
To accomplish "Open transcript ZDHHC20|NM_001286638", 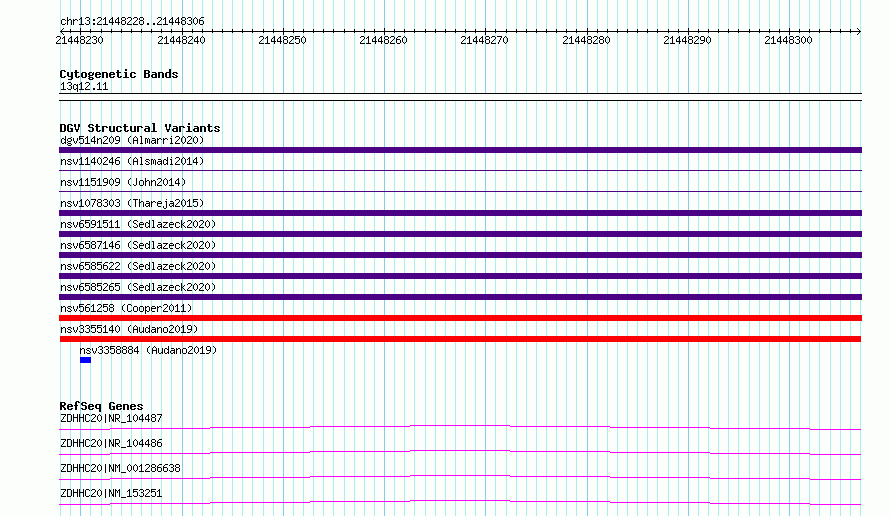I will (120, 468).
